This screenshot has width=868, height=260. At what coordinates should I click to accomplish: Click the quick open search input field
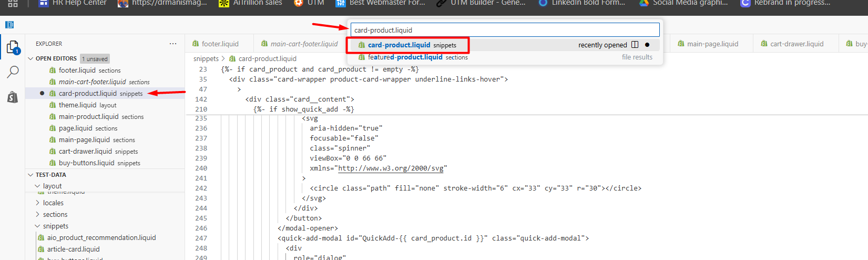pos(505,30)
